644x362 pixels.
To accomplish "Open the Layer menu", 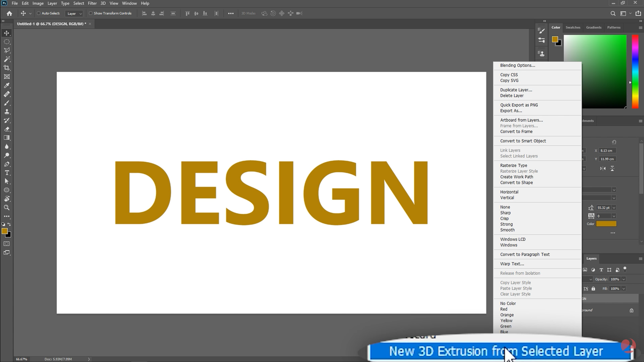I will coord(52,3).
